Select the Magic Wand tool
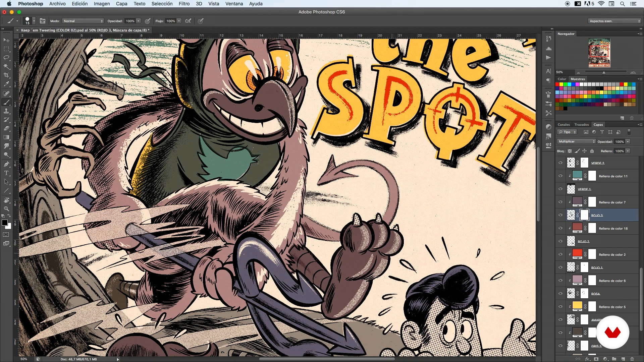 (6, 66)
